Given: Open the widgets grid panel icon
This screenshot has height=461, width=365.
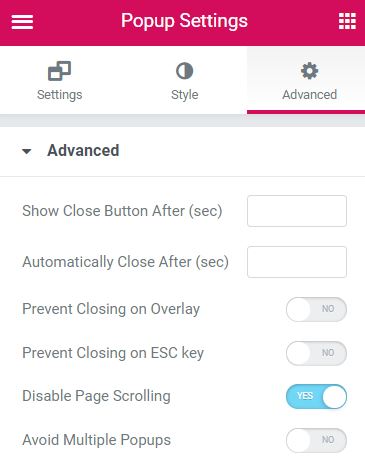Looking at the screenshot, I should (347, 21).
